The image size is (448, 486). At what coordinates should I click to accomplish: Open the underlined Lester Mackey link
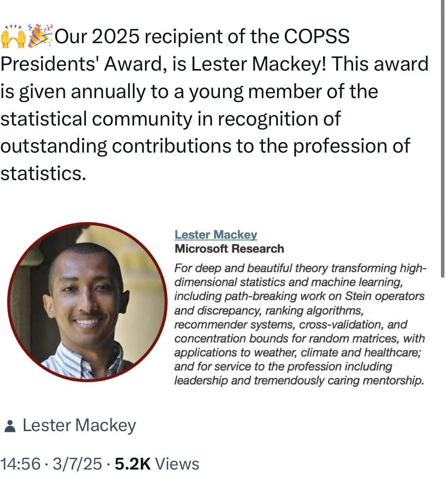[x=216, y=235]
